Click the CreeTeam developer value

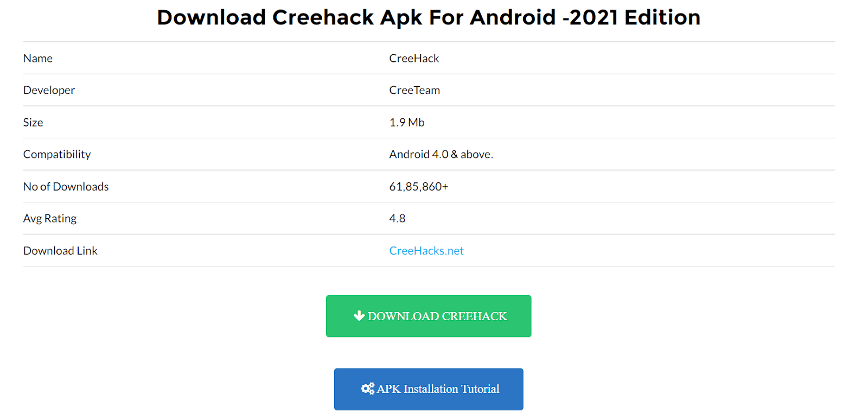(x=414, y=90)
